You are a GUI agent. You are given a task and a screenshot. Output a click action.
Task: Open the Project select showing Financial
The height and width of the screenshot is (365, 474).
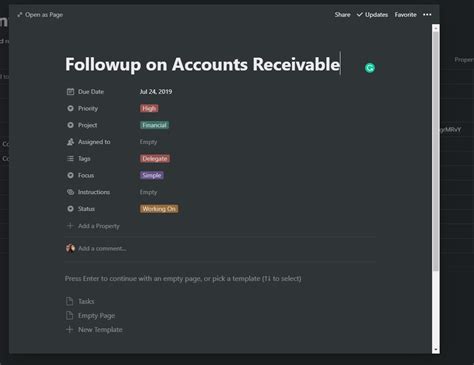click(154, 125)
